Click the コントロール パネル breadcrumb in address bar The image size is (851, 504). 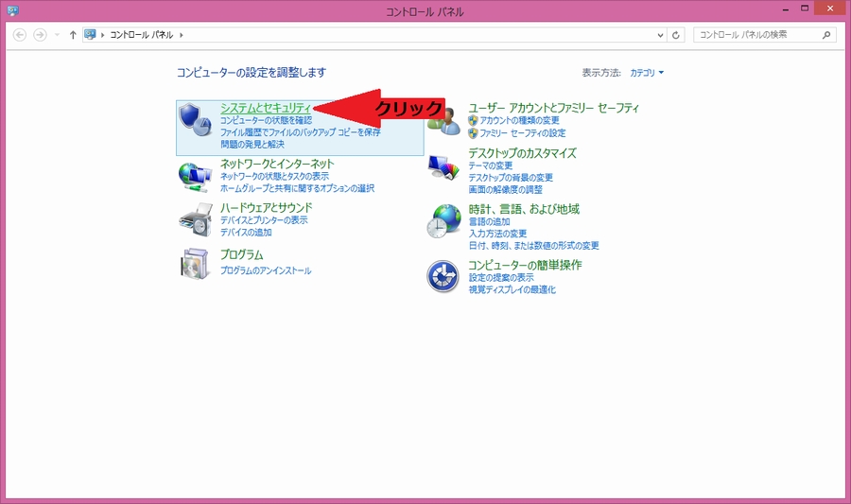click(142, 35)
